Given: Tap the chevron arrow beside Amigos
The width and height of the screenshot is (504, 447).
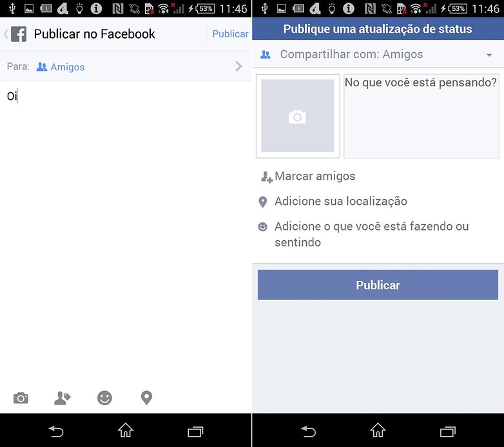Looking at the screenshot, I should (238, 66).
